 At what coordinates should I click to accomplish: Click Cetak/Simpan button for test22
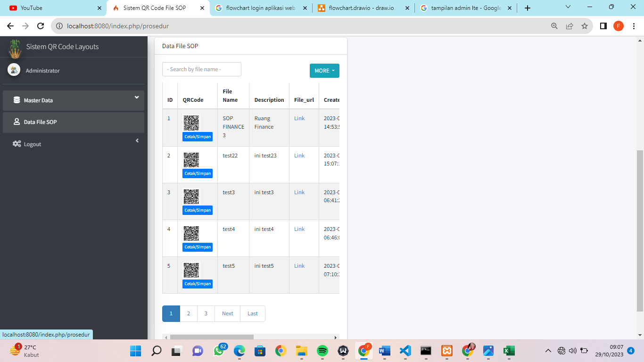[x=198, y=173]
